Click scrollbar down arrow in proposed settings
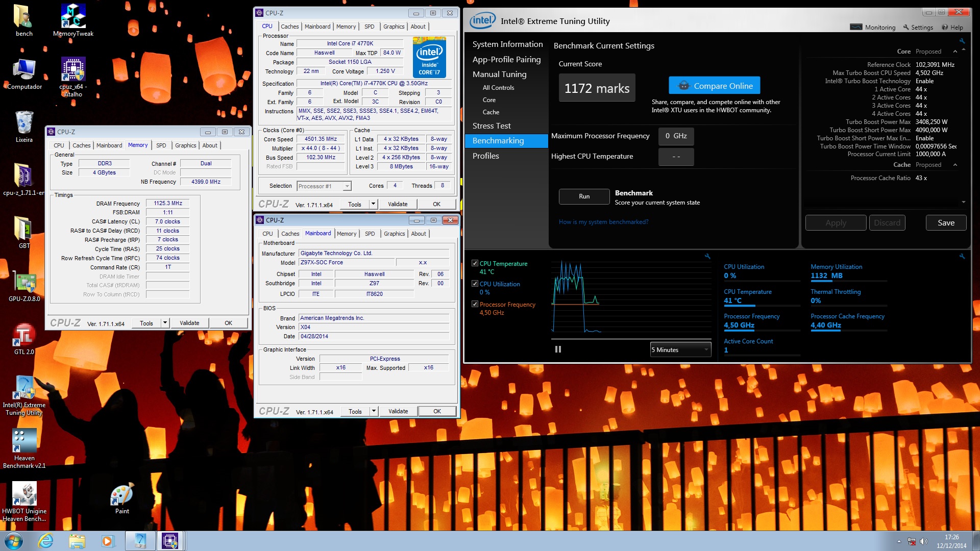The width and height of the screenshot is (980, 551). [963, 203]
